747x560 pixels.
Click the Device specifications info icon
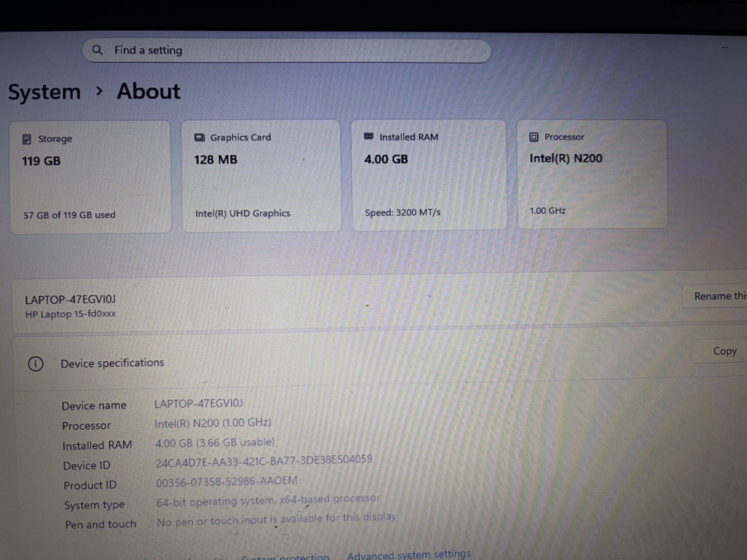pos(36,363)
